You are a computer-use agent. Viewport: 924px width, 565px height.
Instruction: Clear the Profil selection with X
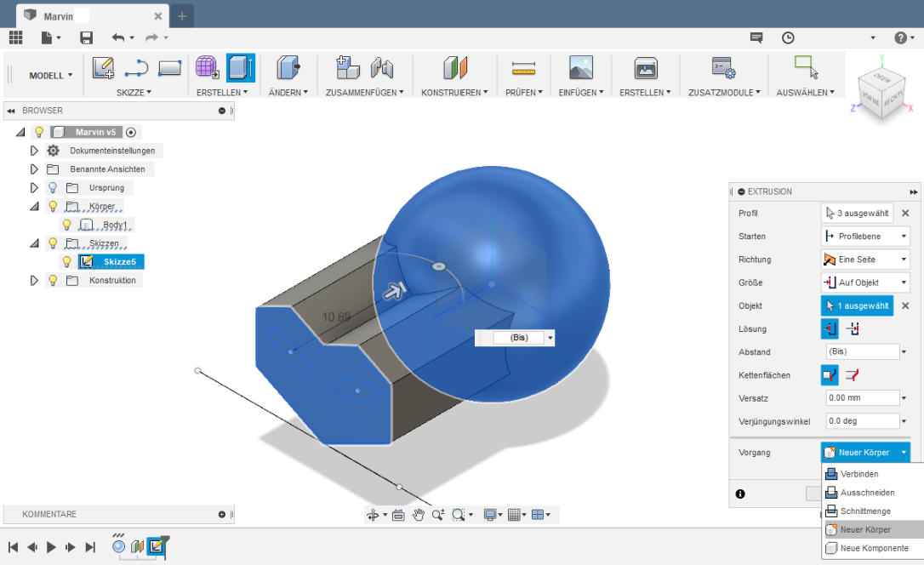click(906, 214)
